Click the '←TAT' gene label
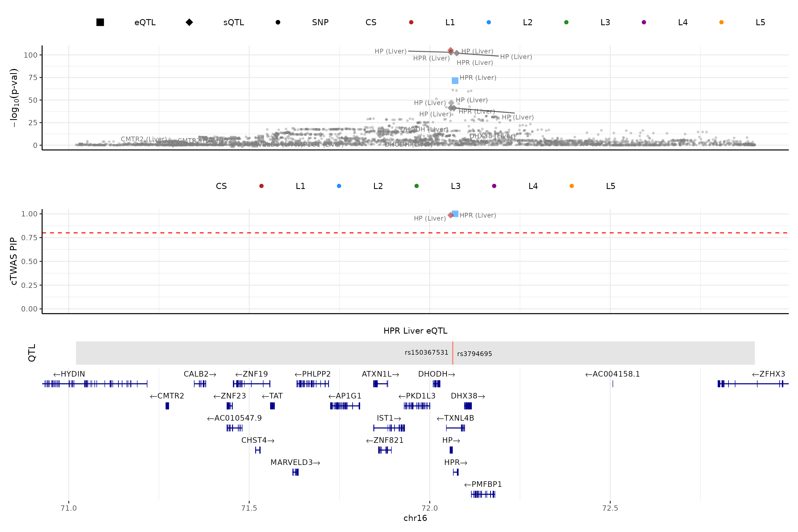Image resolution: width=798 pixels, height=532 pixels. (x=272, y=396)
